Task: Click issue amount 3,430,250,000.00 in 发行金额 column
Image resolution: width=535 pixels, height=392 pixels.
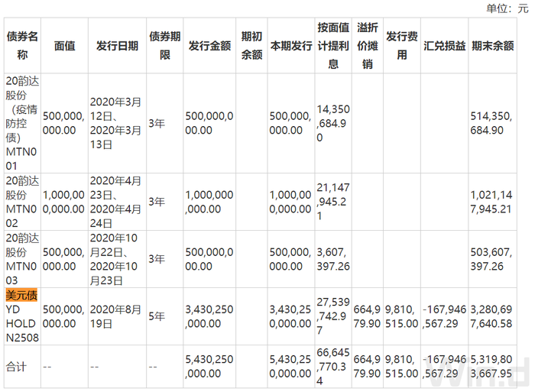Action: point(209,316)
